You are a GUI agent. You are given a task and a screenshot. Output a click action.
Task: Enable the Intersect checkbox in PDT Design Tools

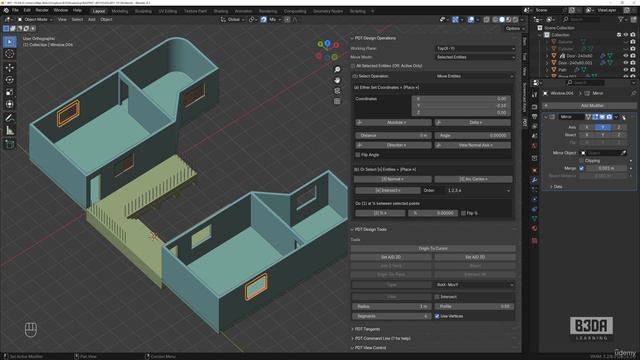point(437,297)
